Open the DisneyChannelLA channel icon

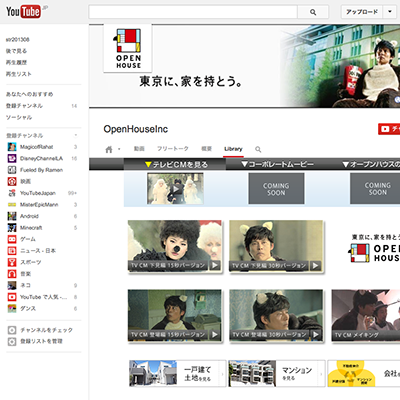(x=12, y=158)
